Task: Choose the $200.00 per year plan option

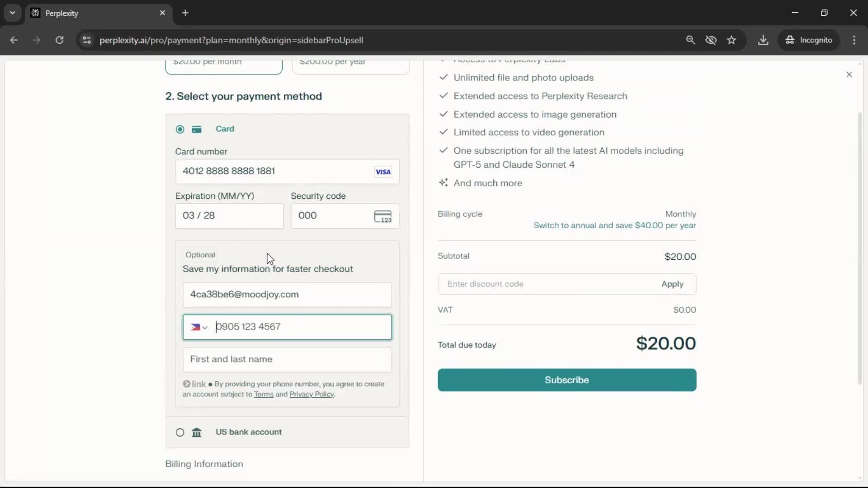Action: 351,66
